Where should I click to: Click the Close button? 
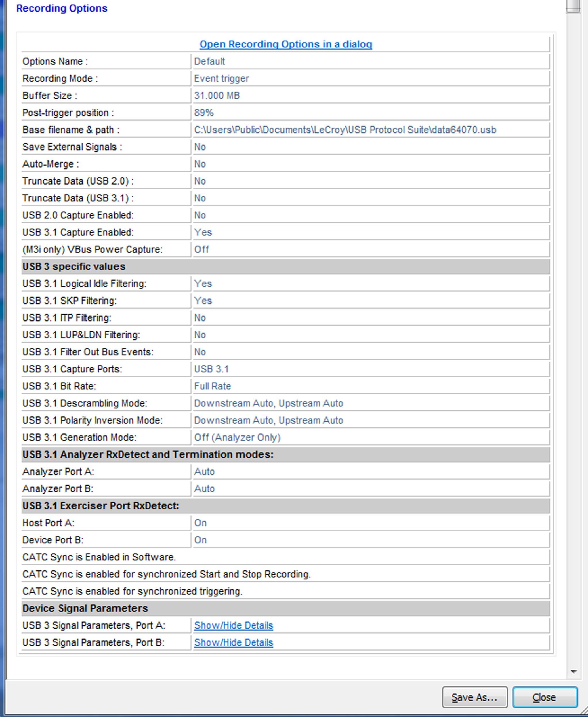(x=544, y=697)
